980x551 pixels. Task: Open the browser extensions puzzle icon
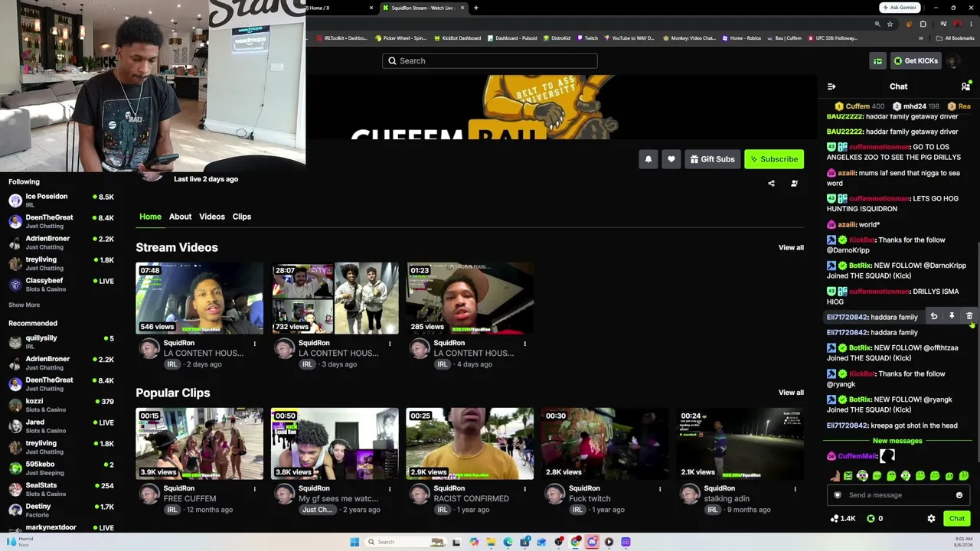pos(923,24)
